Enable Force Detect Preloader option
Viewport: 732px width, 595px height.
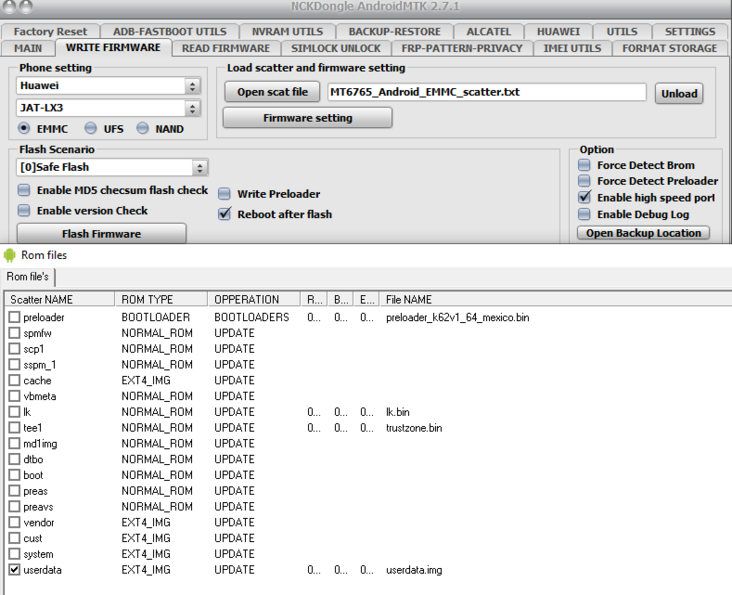(x=584, y=181)
